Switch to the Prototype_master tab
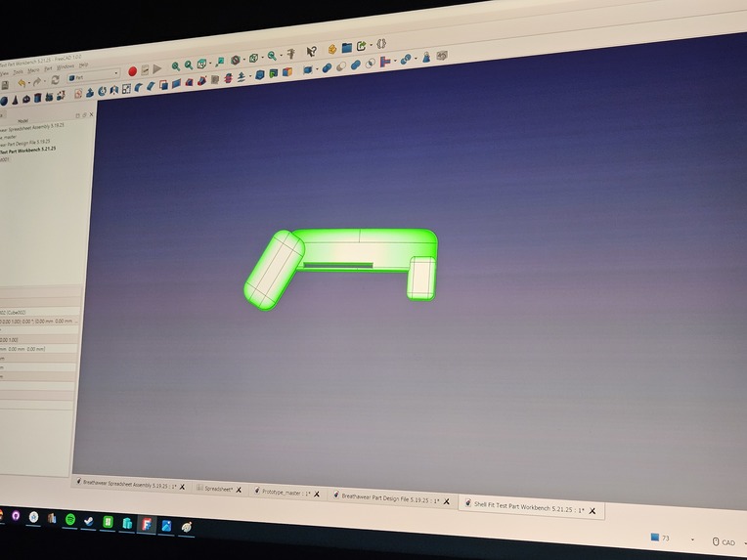This screenshot has height=560, width=747. pos(286,493)
